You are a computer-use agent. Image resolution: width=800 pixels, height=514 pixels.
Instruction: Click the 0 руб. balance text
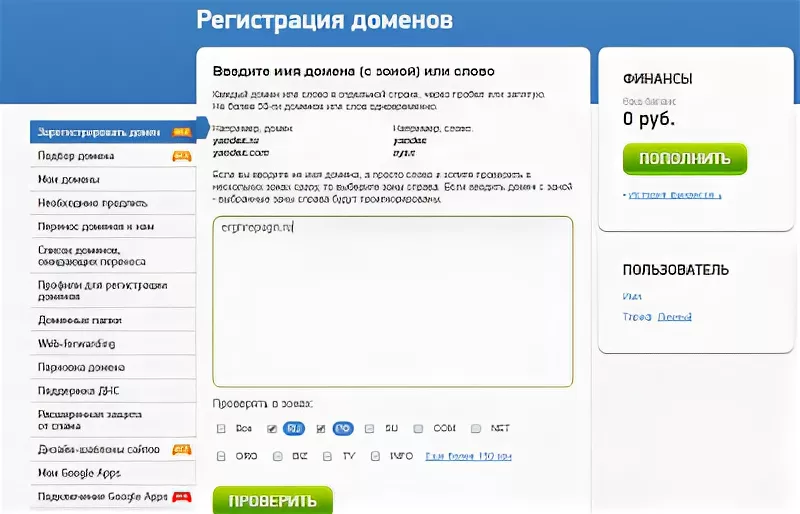click(x=649, y=119)
